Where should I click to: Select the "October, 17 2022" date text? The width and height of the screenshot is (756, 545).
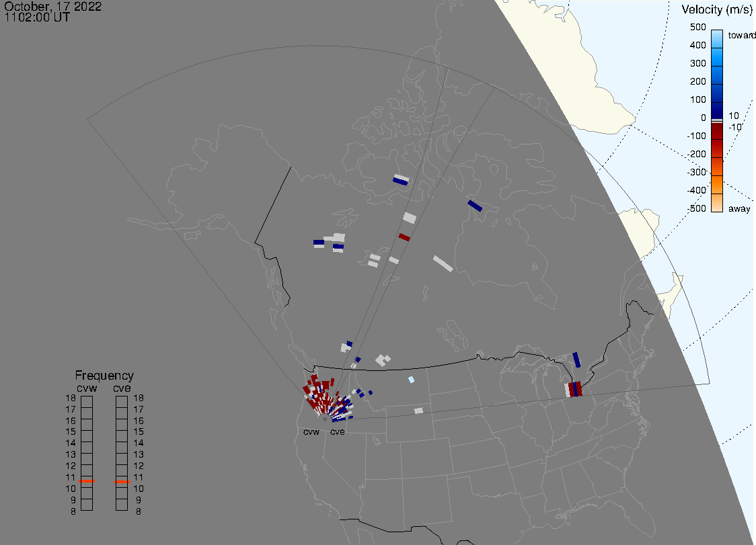click(x=53, y=7)
